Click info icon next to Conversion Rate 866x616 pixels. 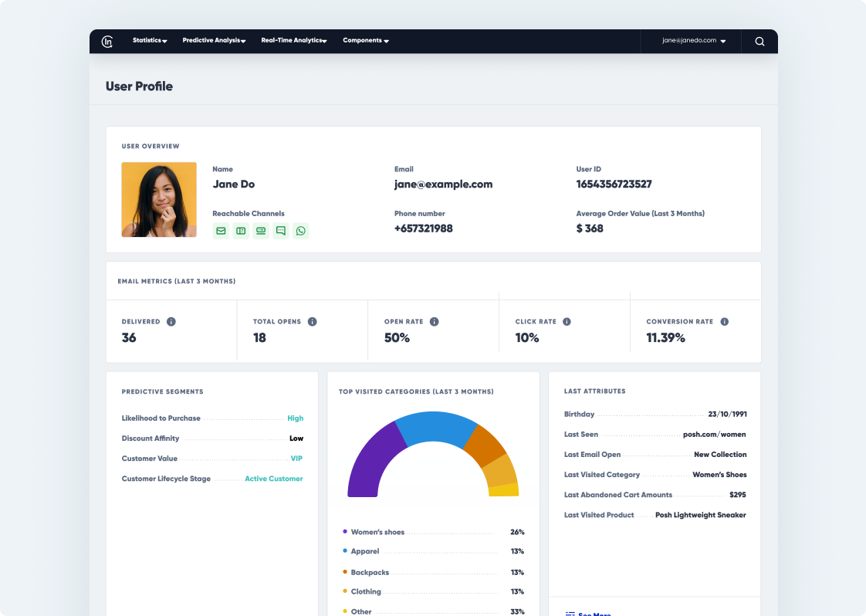click(x=724, y=322)
